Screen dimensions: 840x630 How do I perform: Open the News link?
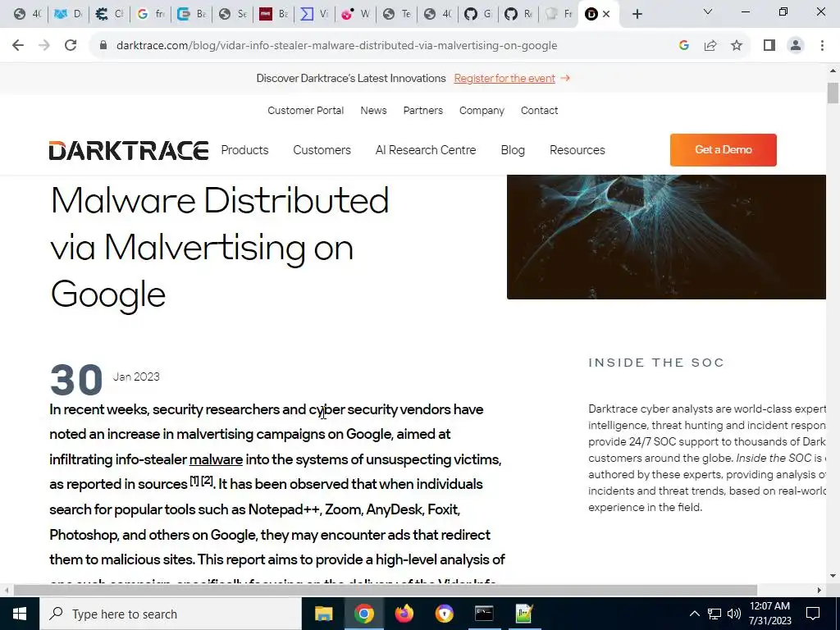[x=373, y=111]
